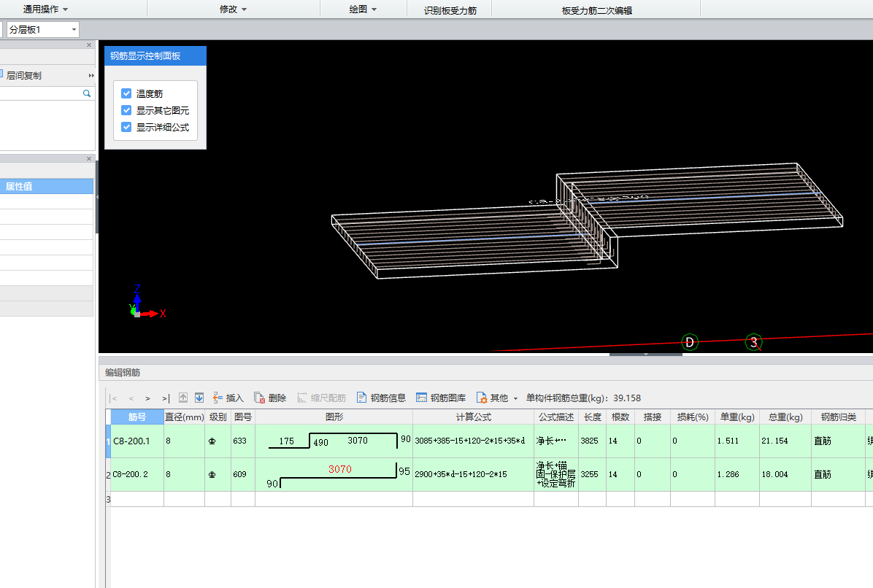Open 绘图 dropdown menu
The image size is (873, 588).
click(x=363, y=9)
